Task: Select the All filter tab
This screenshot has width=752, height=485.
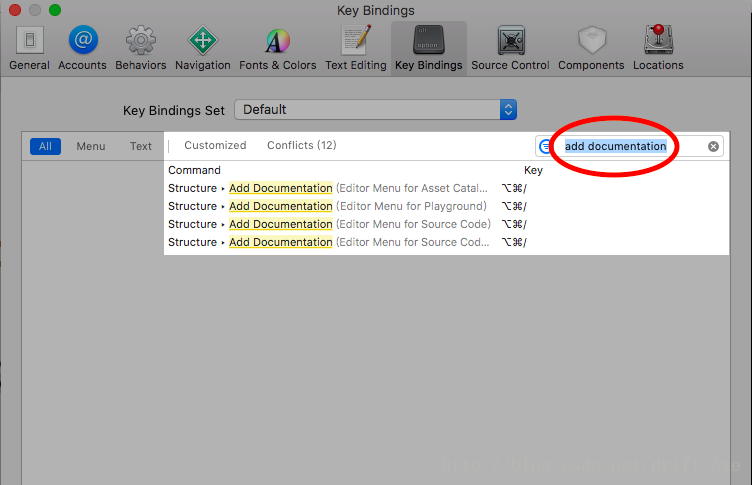Action: [x=45, y=146]
